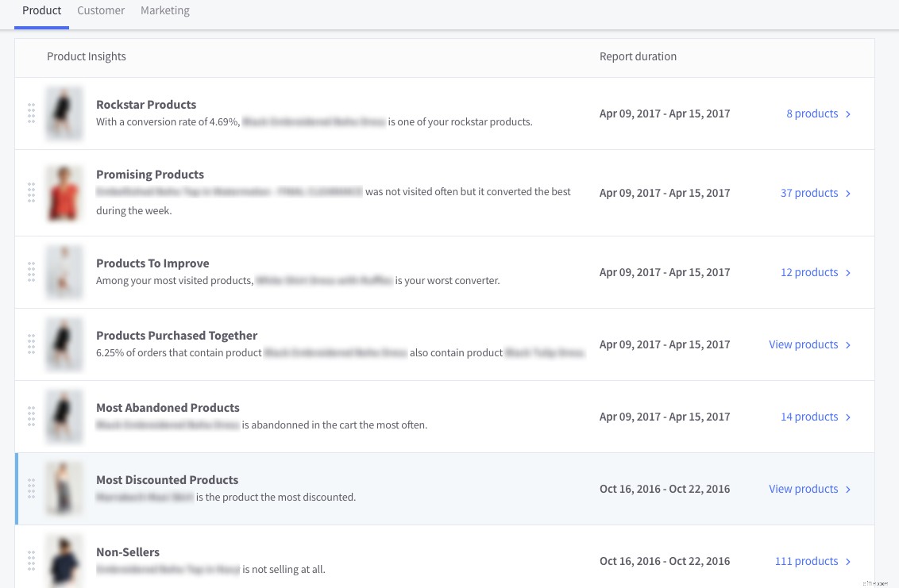Click the red top image on Promising Products

64,193
